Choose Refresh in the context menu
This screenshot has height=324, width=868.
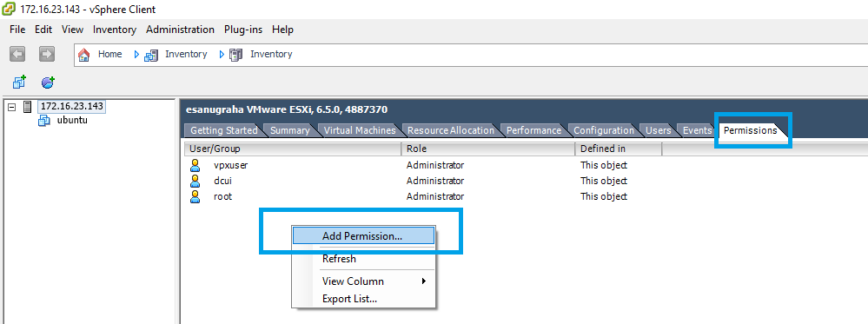[363, 259]
